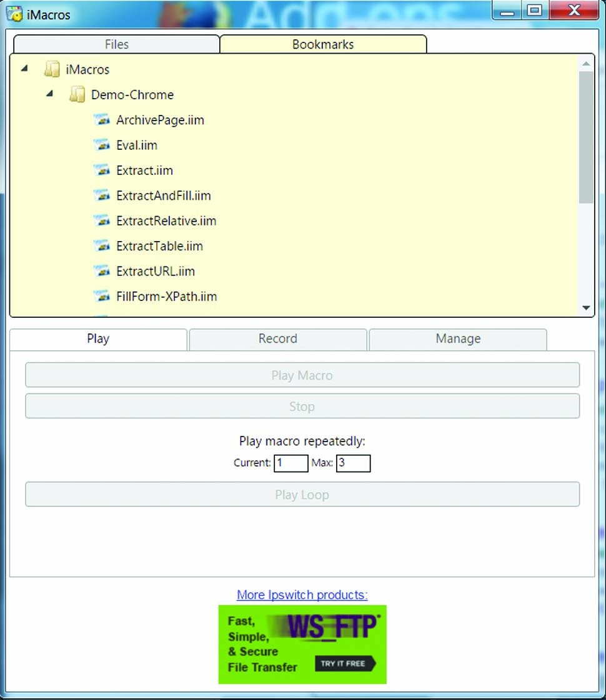Select the iMacros root folder label
This screenshot has width=606, height=700.
87,70
